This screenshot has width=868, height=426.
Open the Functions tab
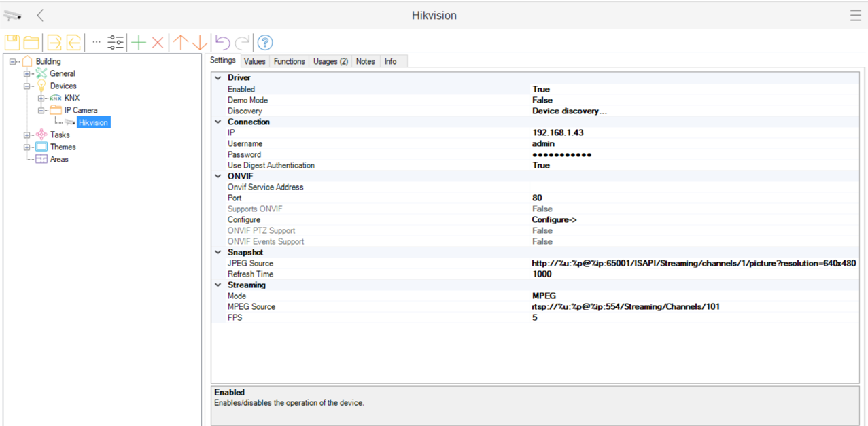(289, 61)
